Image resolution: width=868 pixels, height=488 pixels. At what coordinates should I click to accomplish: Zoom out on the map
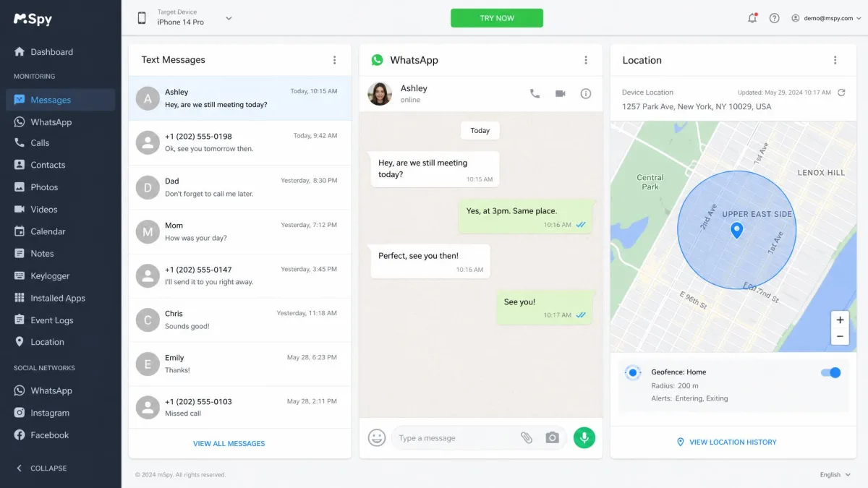(840, 337)
